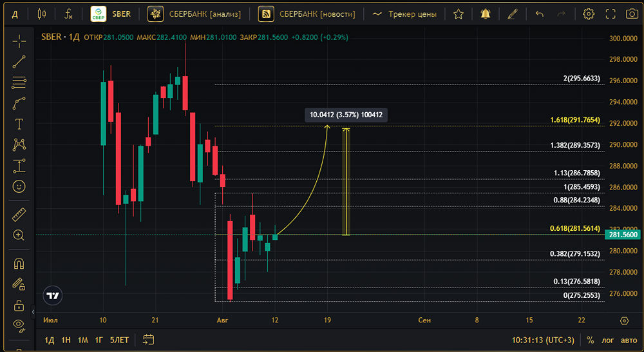Select the 1.618(291.7654) Fibonacci level
The height and width of the screenshot is (352, 644).
[x=575, y=120]
